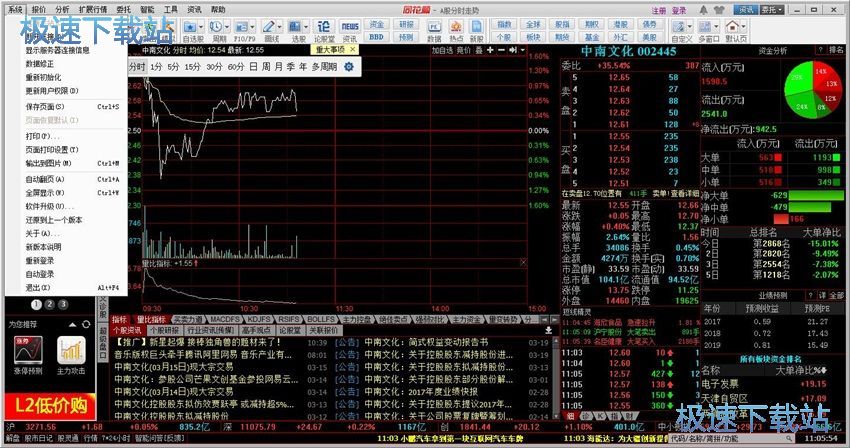The height and width of the screenshot is (448, 850).
Task: Click the BBD toolbar button
Action: click(x=376, y=37)
